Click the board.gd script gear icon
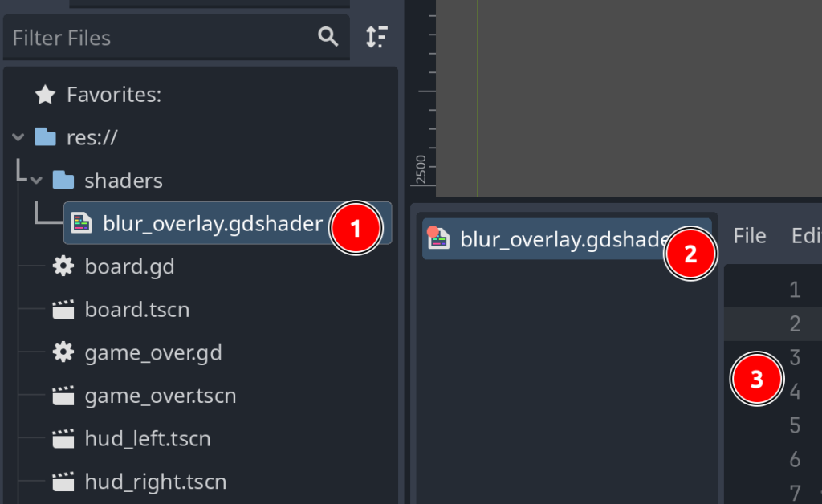The height and width of the screenshot is (504, 822). pyautogui.click(x=63, y=266)
